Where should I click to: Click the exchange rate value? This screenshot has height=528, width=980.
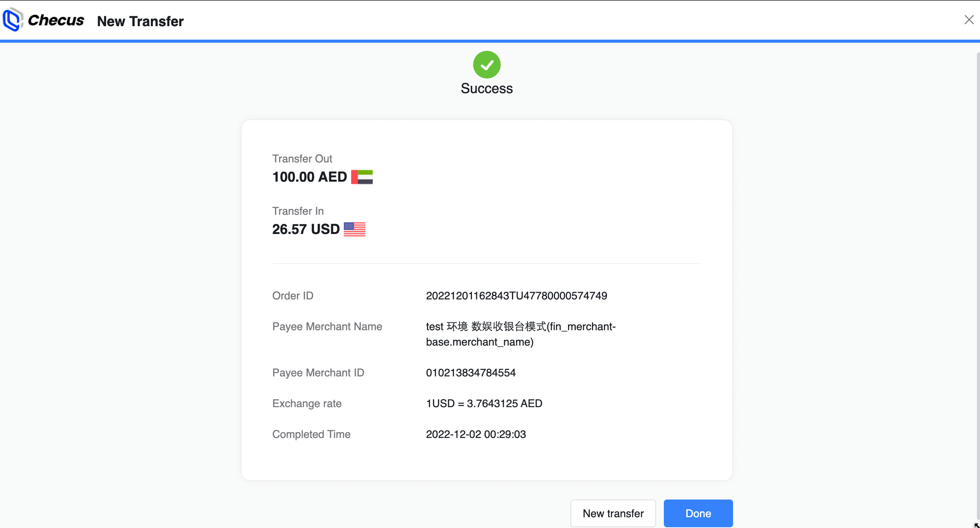pyautogui.click(x=484, y=403)
